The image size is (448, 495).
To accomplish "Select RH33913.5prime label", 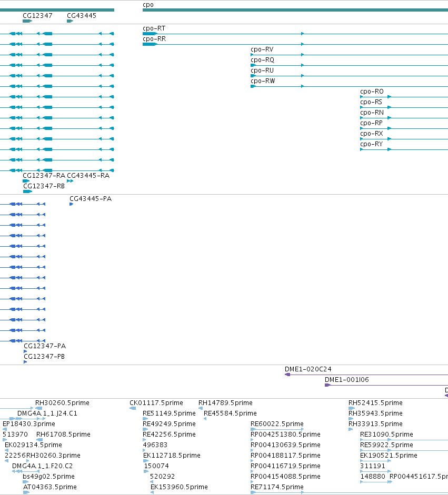I will click(x=375, y=424).
